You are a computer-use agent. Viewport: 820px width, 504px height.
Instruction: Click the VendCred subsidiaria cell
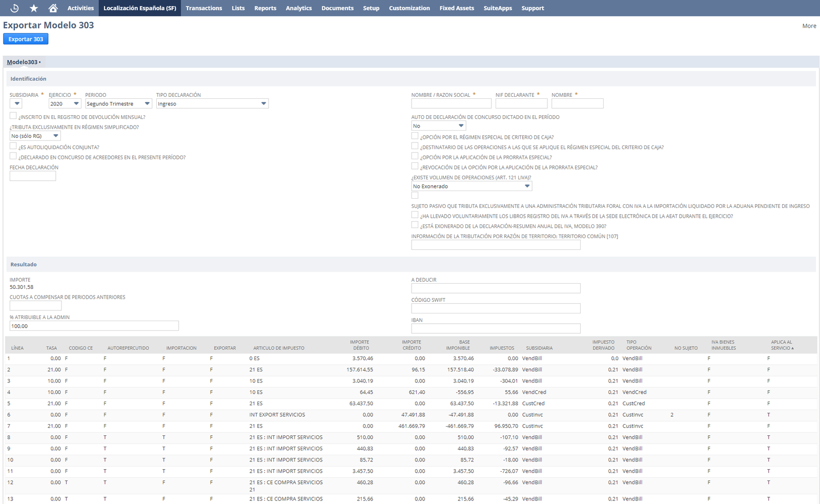534,392
